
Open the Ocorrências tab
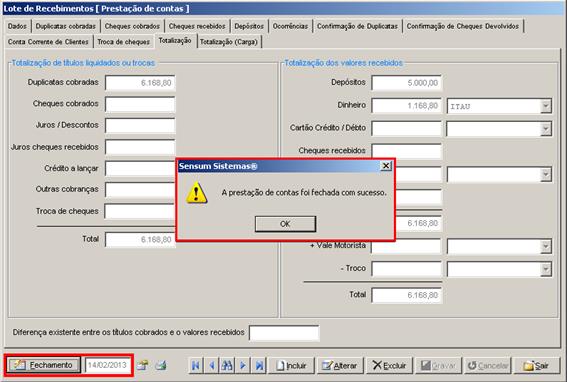click(290, 26)
